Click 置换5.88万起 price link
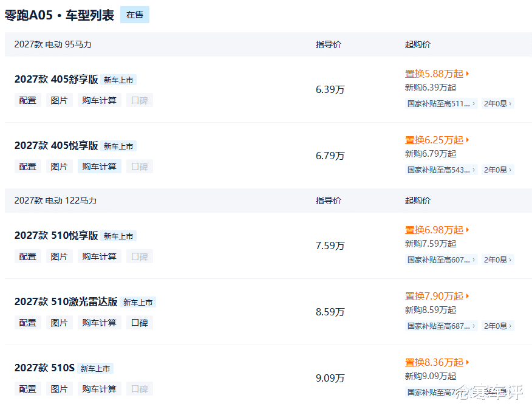The width and height of the screenshot is (532, 412). [437, 74]
